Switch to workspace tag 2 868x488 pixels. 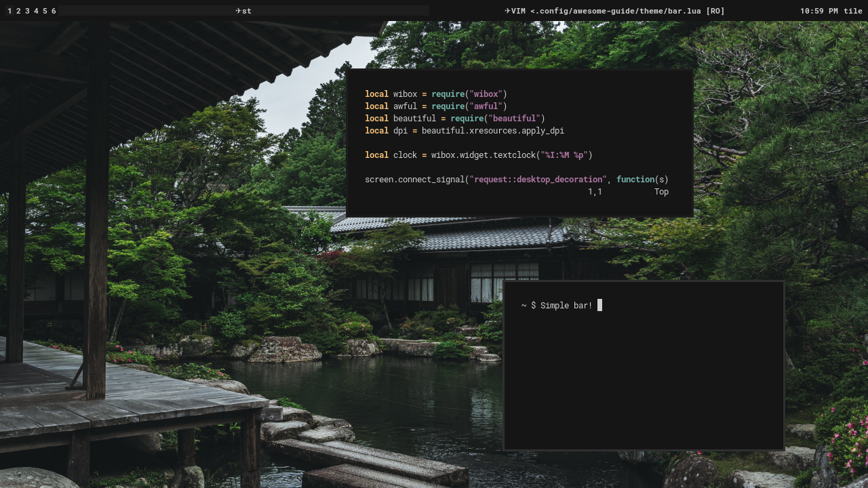click(x=18, y=11)
